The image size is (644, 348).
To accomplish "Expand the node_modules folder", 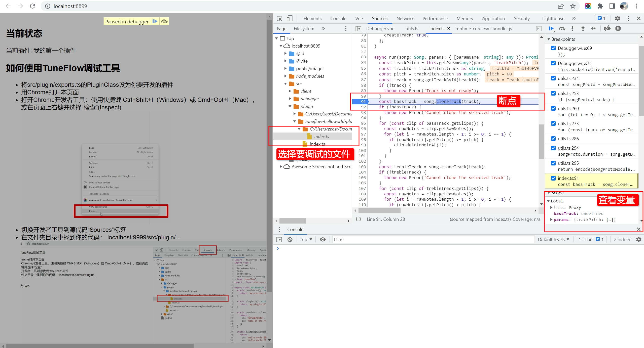I will pos(285,76).
